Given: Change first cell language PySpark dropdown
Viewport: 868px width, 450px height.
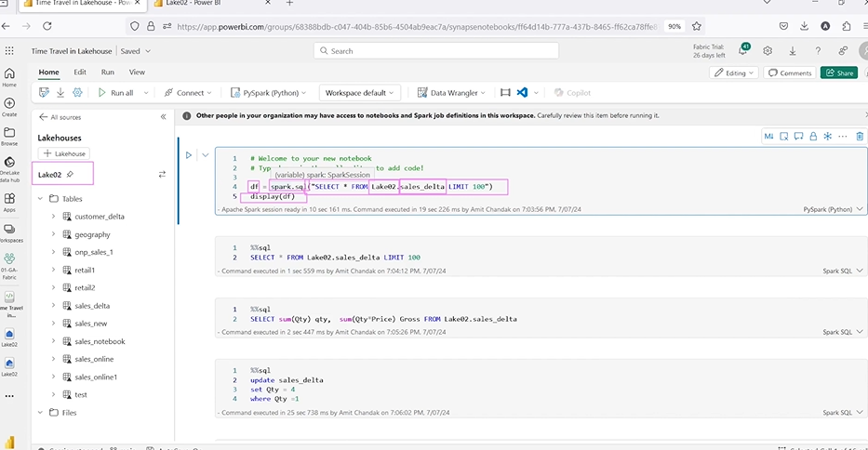Looking at the screenshot, I should 833,209.
